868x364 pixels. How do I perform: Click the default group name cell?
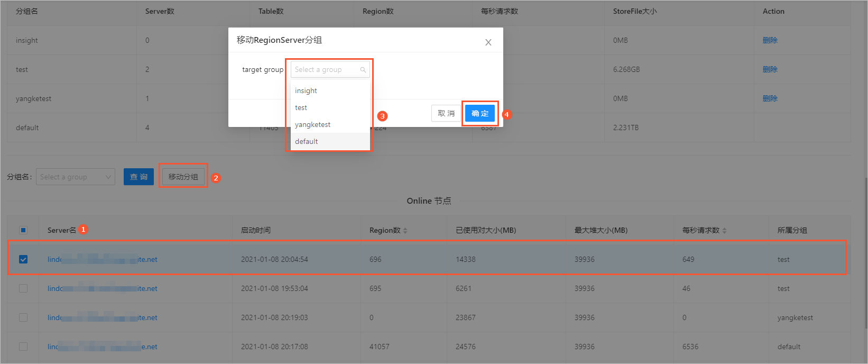[x=27, y=128]
